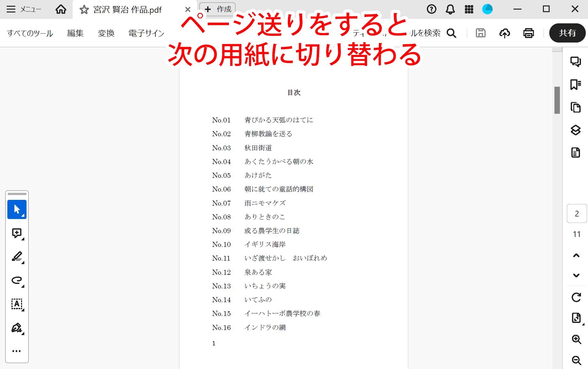This screenshot has height=369, width=588.
Task: Zoom out with the minus magnifier
Action: (x=576, y=360)
